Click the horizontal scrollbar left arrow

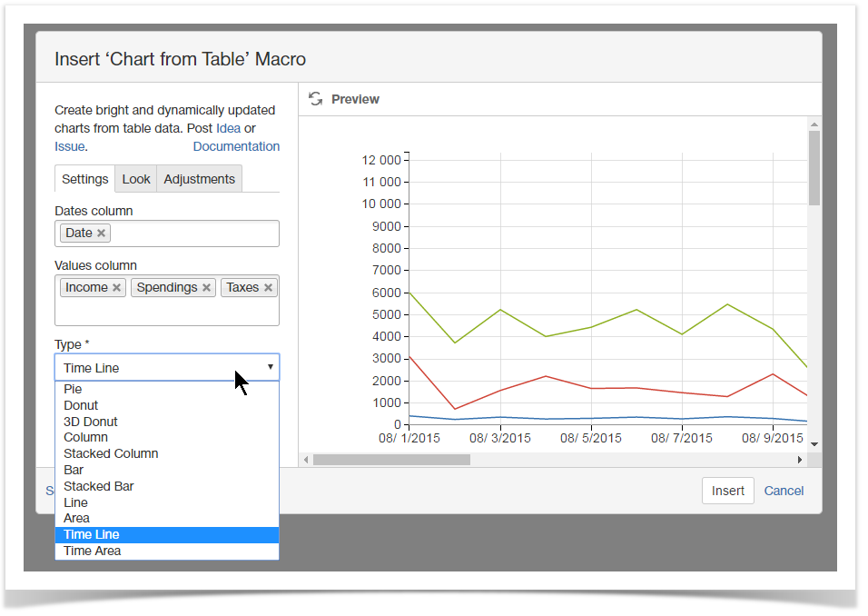point(306,460)
